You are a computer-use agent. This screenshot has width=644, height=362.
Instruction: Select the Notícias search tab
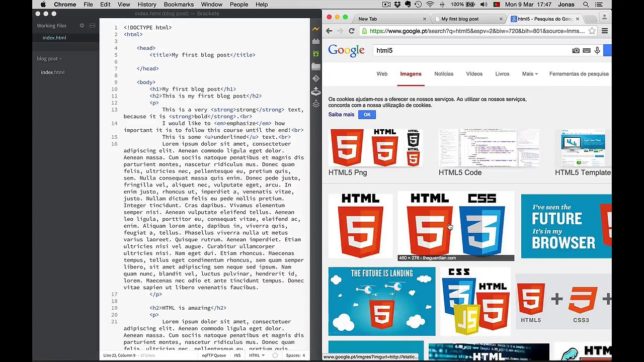point(444,74)
